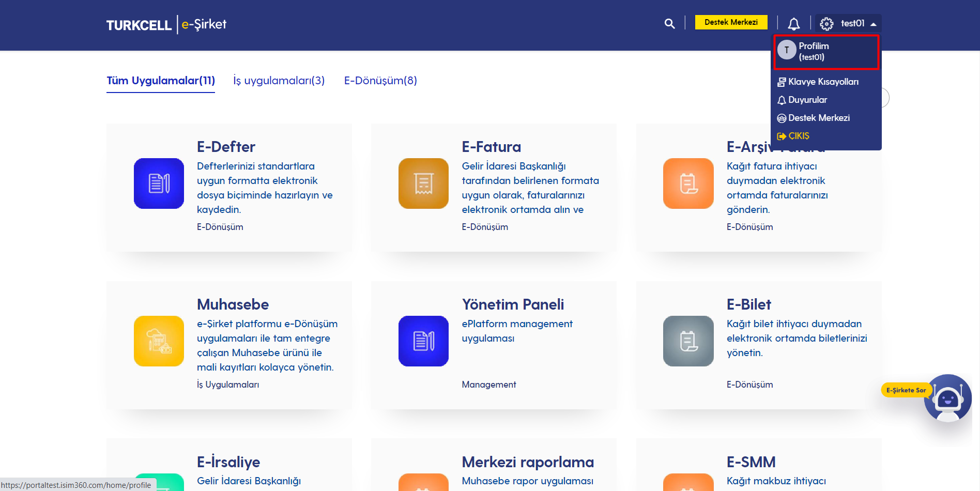Switch to Tüm Uygulamalar(11) tab
The image size is (980, 491).
pos(161,81)
